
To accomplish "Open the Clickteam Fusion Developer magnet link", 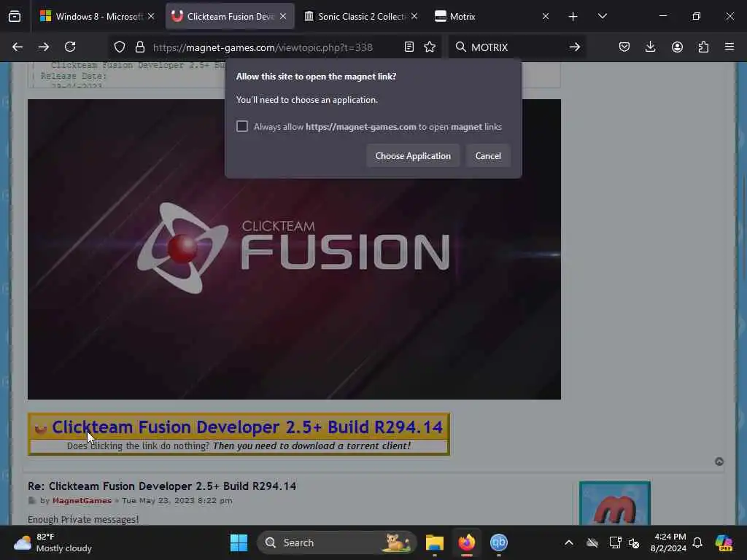I will tap(247, 427).
